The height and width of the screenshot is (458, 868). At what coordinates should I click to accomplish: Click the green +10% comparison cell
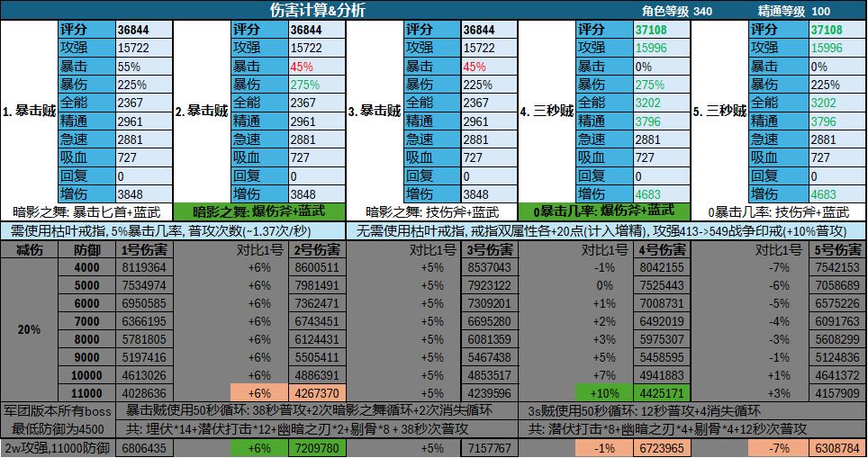pyautogui.click(x=604, y=393)
